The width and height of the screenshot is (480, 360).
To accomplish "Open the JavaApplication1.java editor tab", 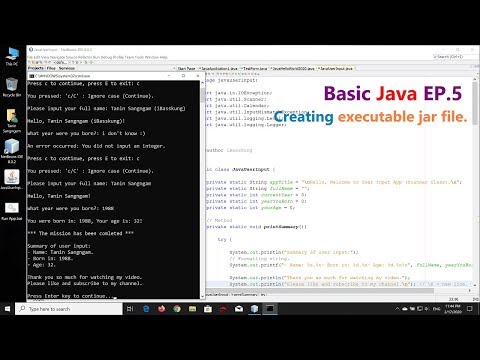I will 219,68.
